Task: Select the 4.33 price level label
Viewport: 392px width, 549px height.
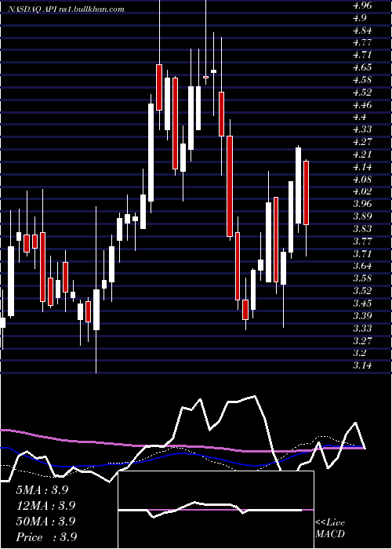Action: [364, 129]
